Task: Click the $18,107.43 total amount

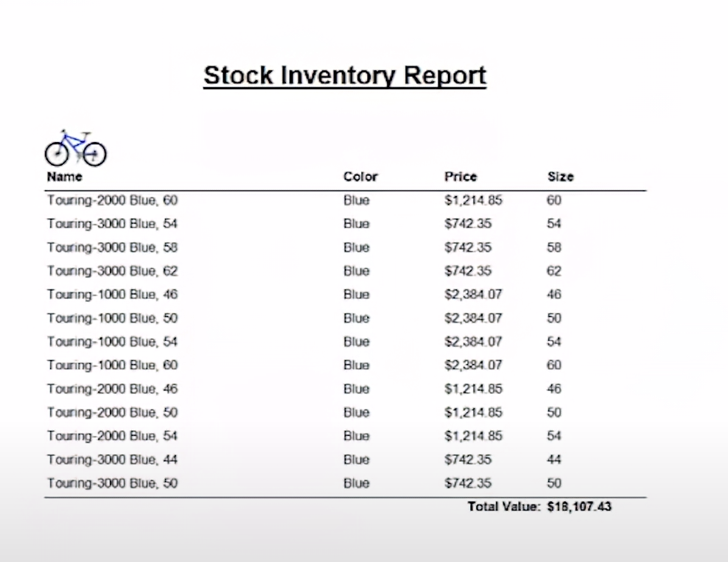Action: (579, 507)
